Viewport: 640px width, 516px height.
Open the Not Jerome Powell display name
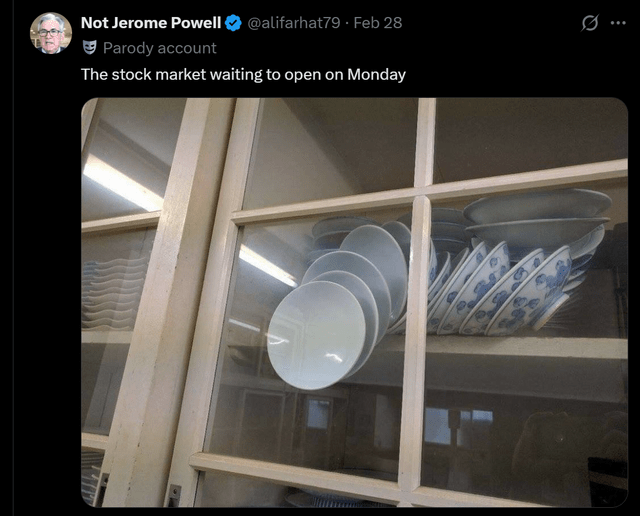[x=151, y=23]
